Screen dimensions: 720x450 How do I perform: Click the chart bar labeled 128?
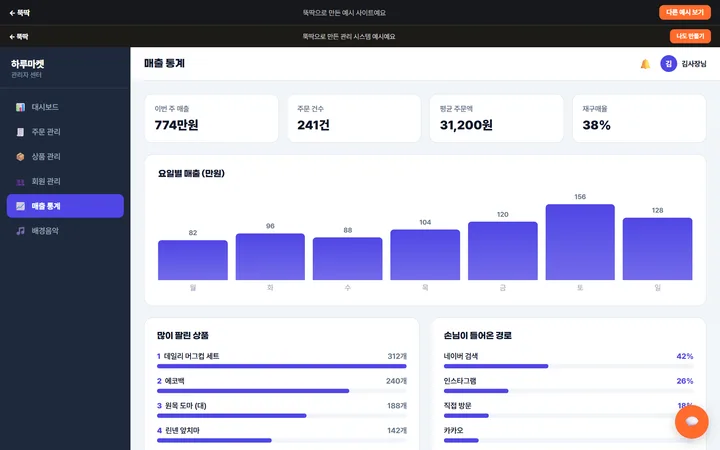pyautogui.click(x=658, y=249)
